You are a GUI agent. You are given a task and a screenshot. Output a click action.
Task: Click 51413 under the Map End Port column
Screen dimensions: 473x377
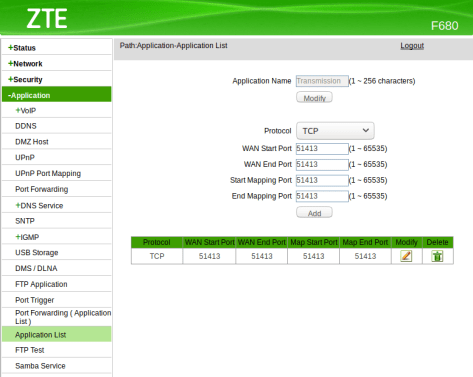[365, 256]
